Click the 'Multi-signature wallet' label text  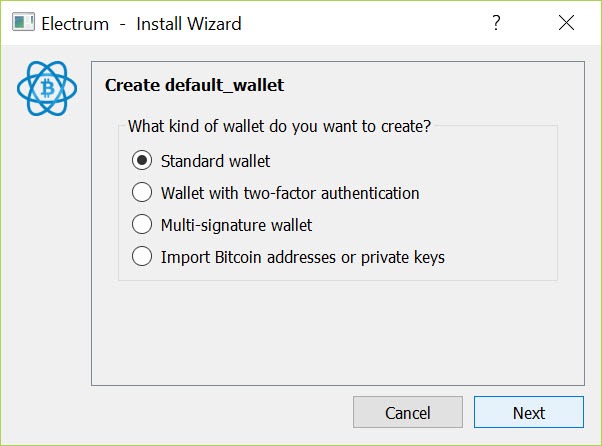[236, 225]
